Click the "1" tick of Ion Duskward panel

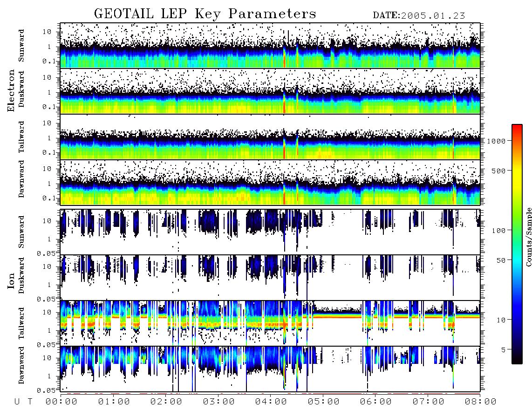coord(49,285)
